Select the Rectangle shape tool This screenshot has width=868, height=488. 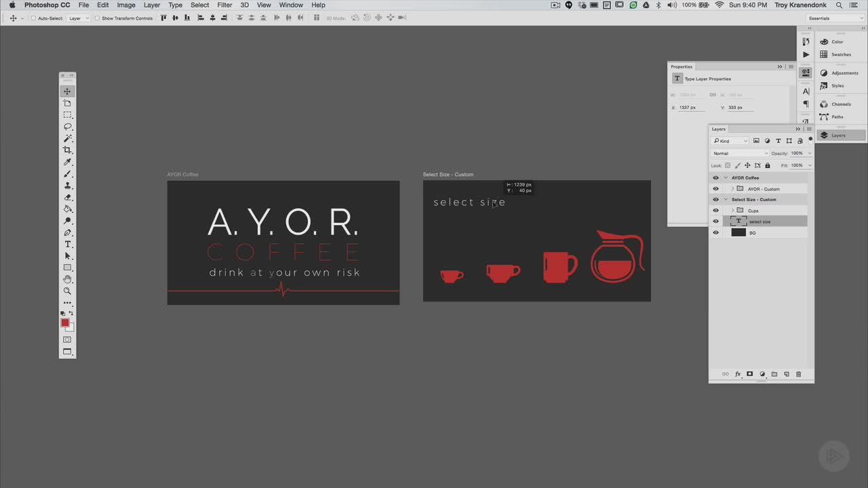coord(67,268)
